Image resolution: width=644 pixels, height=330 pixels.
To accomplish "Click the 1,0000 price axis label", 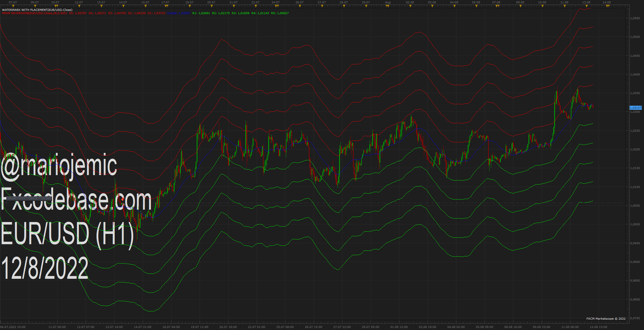I will pyautogui.click(x=635, y=224).
